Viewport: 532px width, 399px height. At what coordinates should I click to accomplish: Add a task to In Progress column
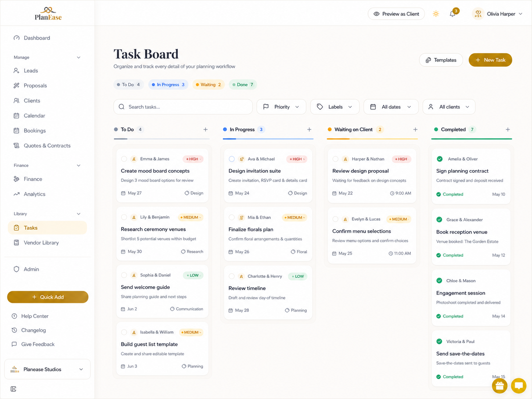pos(309,129)
